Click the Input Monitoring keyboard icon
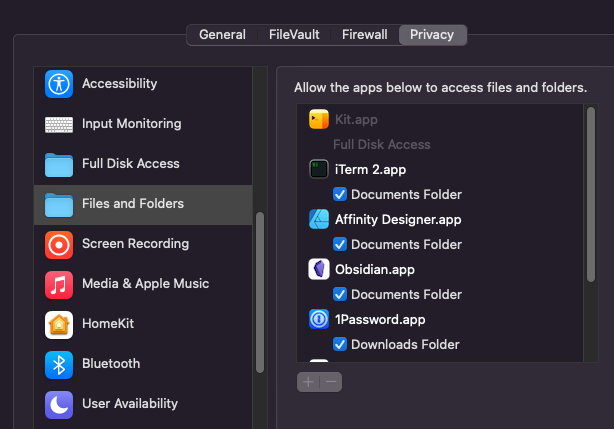The height and width of the screenshot is (429, 614). [59, 125]
